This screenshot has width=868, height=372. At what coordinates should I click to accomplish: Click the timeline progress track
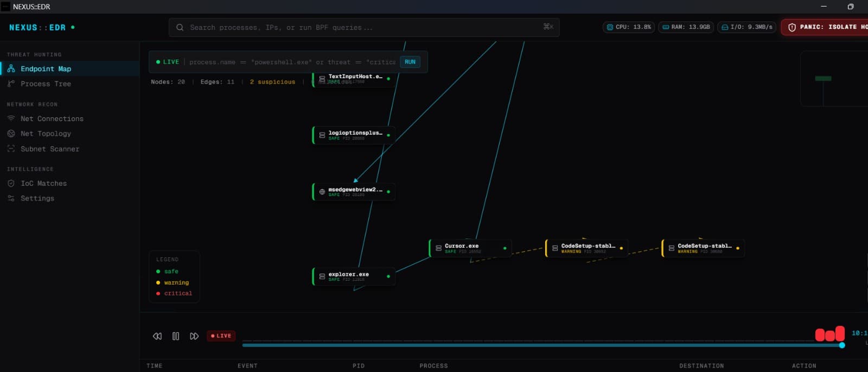pos(542,345)
